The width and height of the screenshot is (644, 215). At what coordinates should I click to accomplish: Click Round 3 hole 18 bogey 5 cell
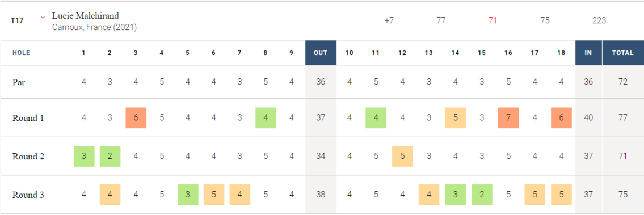562,195
